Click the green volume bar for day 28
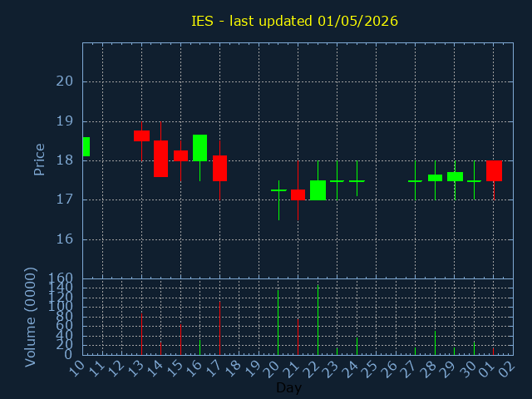Viewport: 532px width, 399px height. click(435, 343)
